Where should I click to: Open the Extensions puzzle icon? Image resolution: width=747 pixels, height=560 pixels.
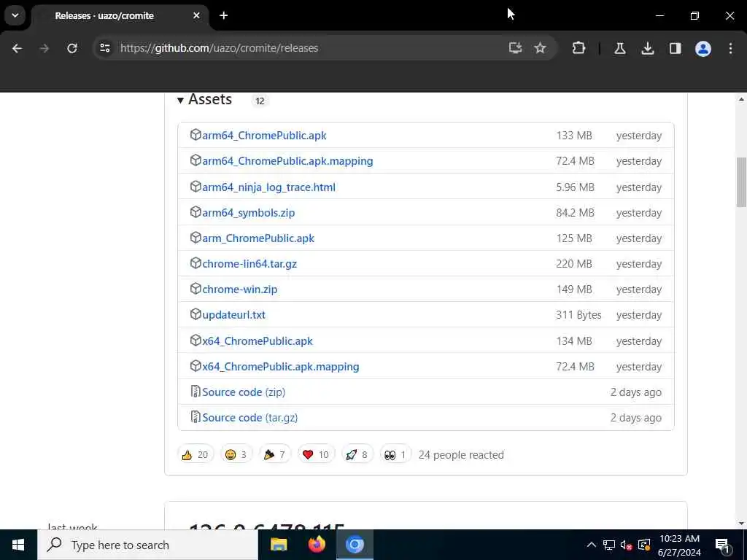578,48
